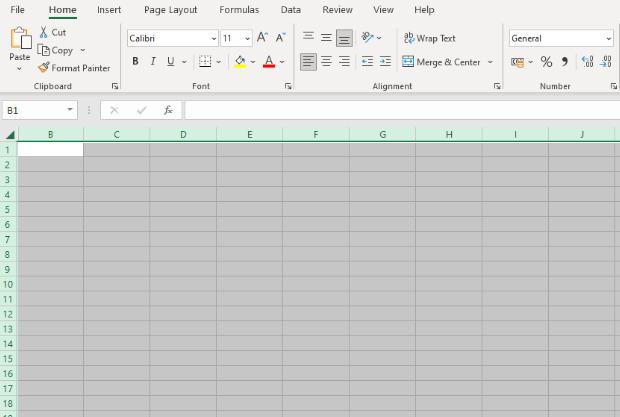Click the Paste clipboard icon
Screen dimensions: 620x417
click(x=20, y=38)
